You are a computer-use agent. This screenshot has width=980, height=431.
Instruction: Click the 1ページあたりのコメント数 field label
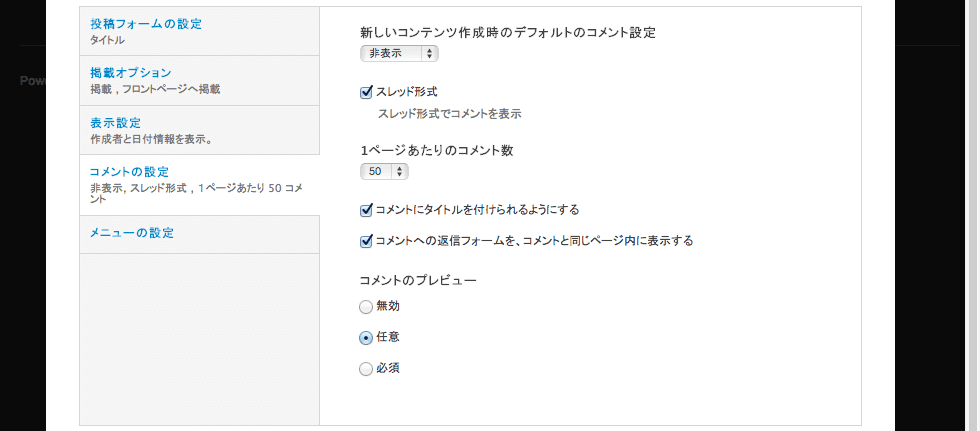coord(437,151)
